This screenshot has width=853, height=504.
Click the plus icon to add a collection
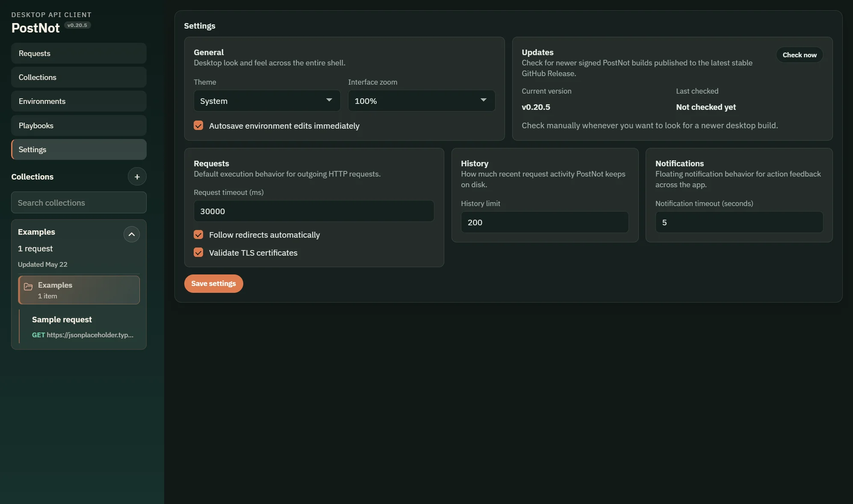point(137,177)
